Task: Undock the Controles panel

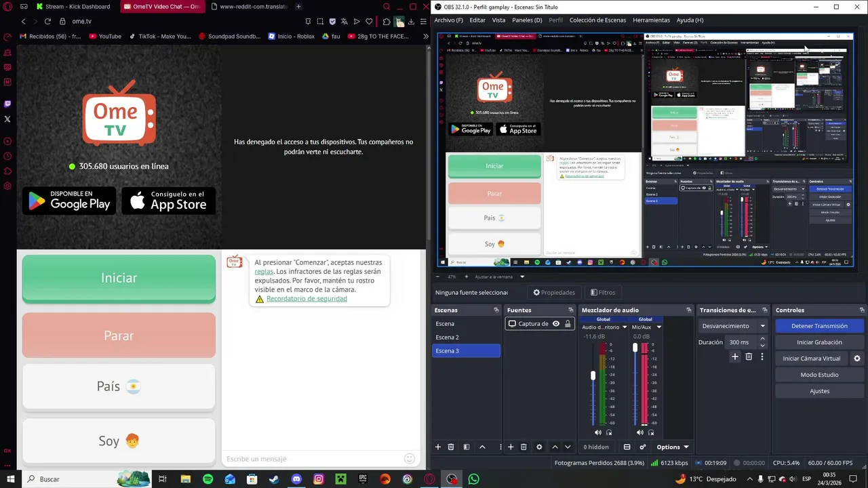Action: pyautogui.click(x=862, y=310)
